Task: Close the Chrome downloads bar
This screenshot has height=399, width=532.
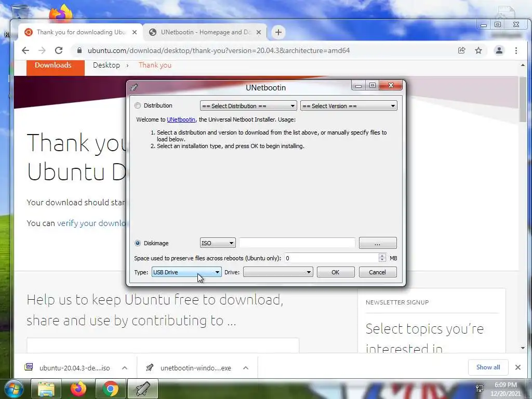Action: click(x=518, y=367)
